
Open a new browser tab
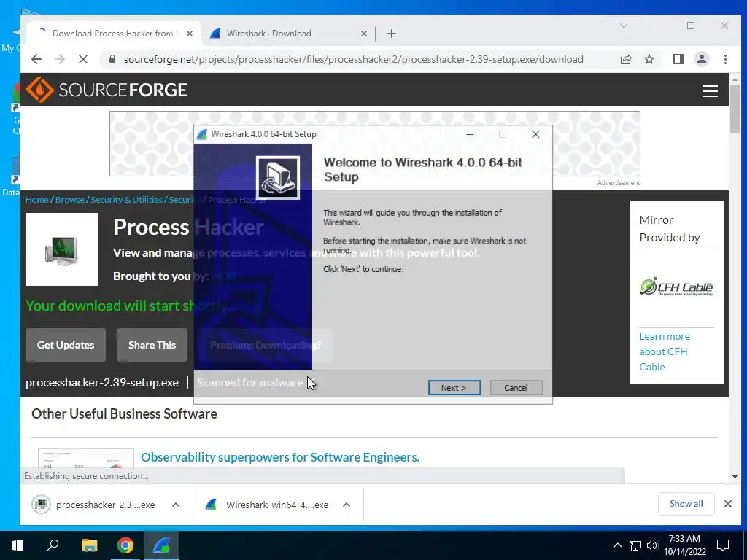pos(392,34)
